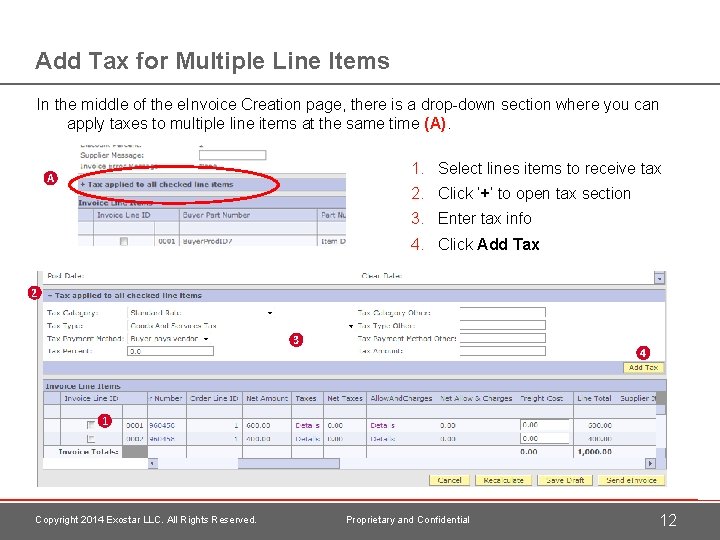Click the red step 1 marker

(105, 420)
